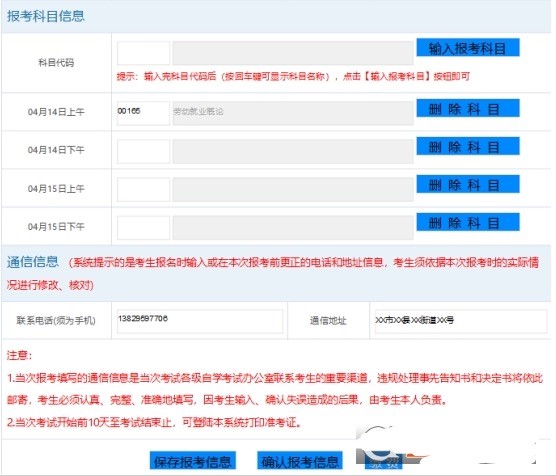Focus the 科目代码 code input field
This screenshot has width=556, height=476.
tap(143, 53)
